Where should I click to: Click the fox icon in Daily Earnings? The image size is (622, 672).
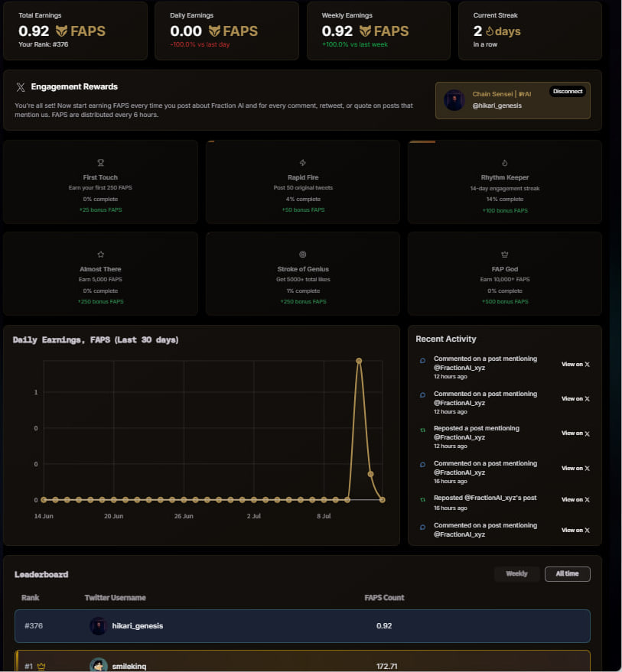[214, 31]
